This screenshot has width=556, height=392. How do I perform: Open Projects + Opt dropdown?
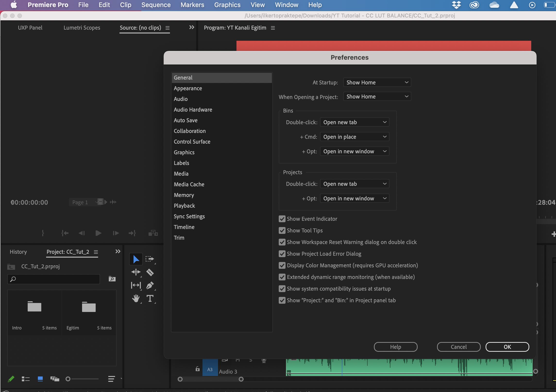coord(354,198)
